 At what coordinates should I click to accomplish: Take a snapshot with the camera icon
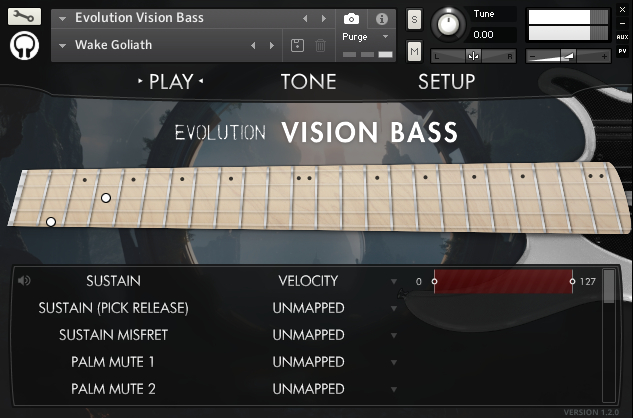(351, 19)
